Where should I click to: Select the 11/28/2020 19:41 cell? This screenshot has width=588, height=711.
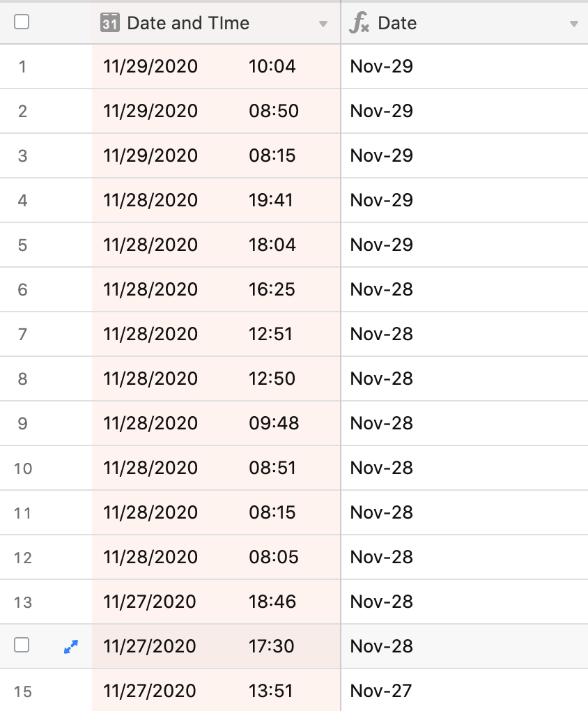[216, 201]
